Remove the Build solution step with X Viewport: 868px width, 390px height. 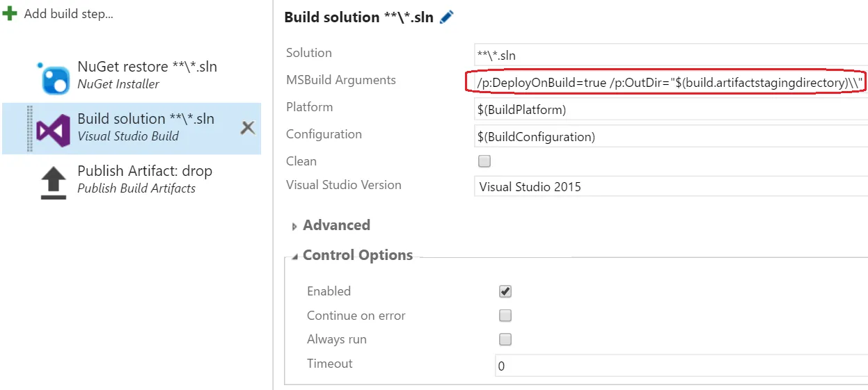click(x=247, y=127)
